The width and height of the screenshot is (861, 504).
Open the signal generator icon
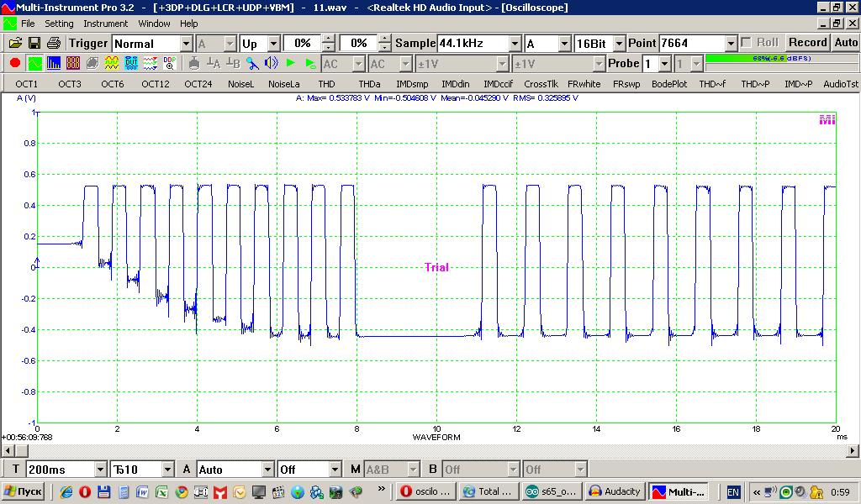tap(111, 63)
